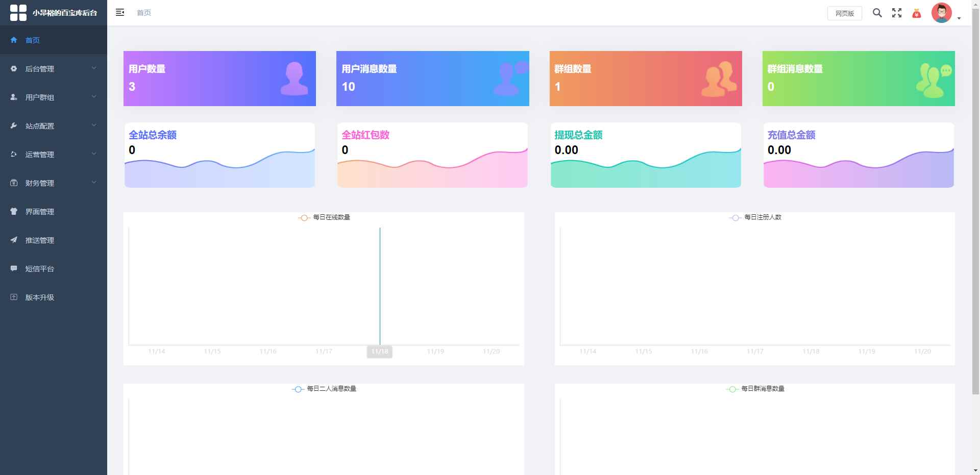Image resolution: width=980 pixels, height=475 pixels.
Task: Open the search magnifier icon
Action: click(x=877, y=13)
